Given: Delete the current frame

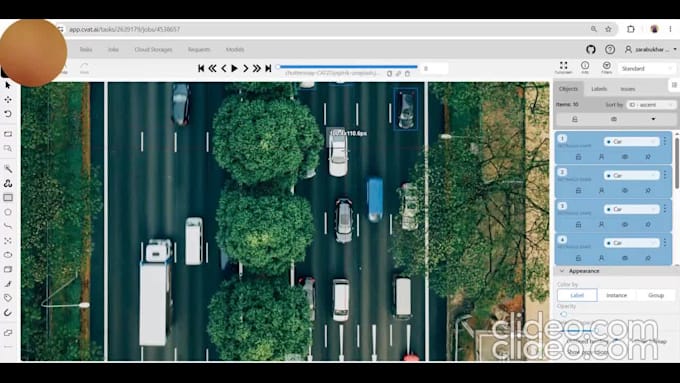Looking at the screenshot, I should pyautogui.click(x=408, y=74).
